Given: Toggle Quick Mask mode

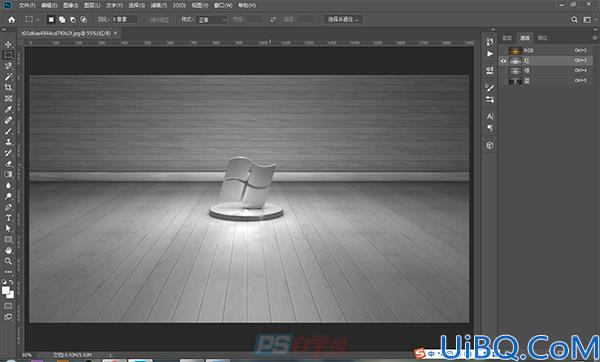Looking at the screenshot, I should tap(8, 306).
